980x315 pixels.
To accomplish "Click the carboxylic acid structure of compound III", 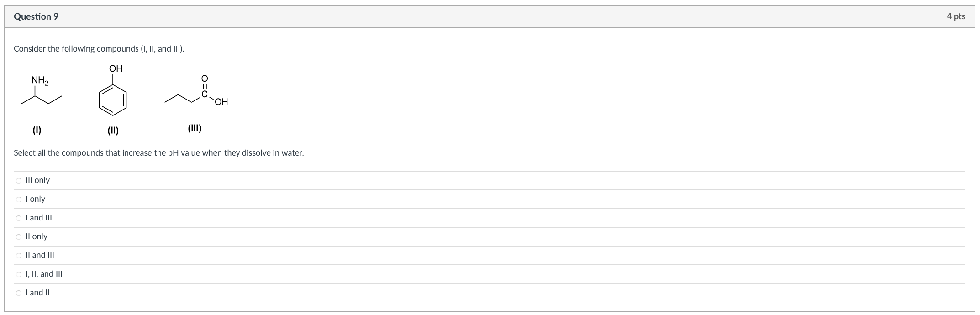I will (x=196, y=91).
